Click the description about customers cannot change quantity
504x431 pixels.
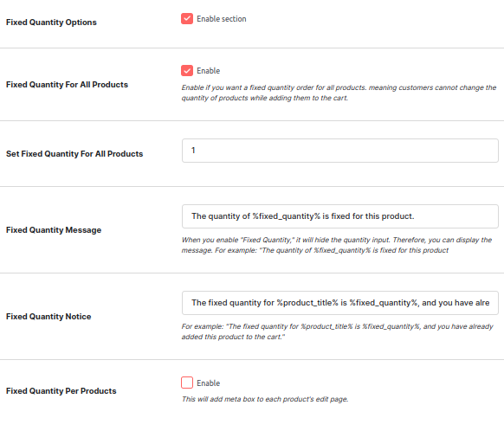[339, 93]
